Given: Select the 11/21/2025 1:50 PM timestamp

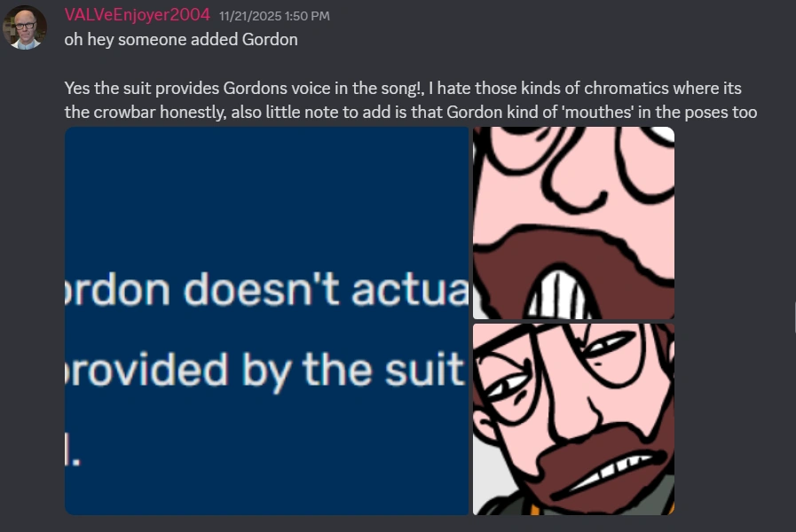Looking at the screenshot, I should tap(274, 16).
